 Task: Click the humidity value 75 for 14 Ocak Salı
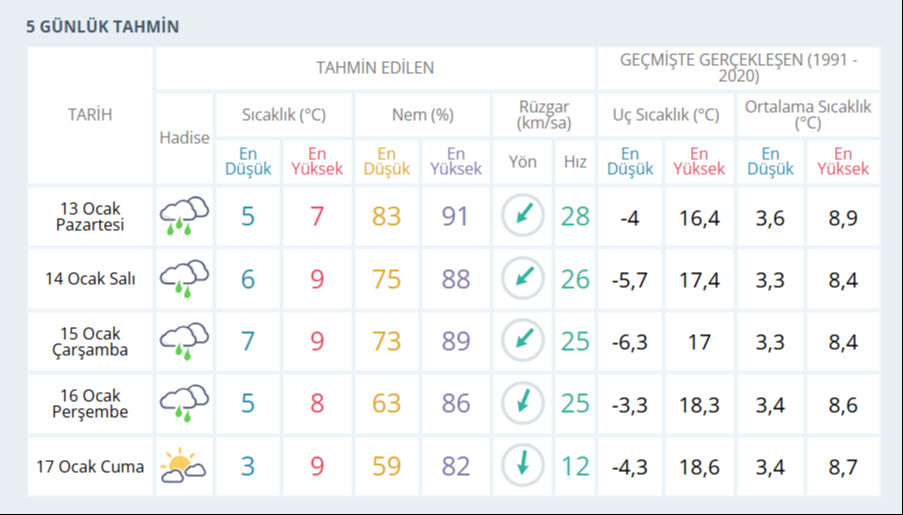point(386,279)
